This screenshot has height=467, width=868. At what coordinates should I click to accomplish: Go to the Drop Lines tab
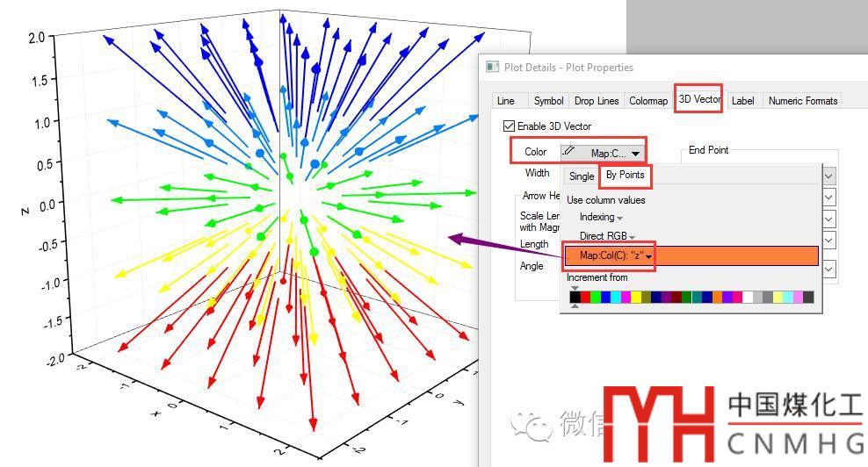click(x=597, y=101)
